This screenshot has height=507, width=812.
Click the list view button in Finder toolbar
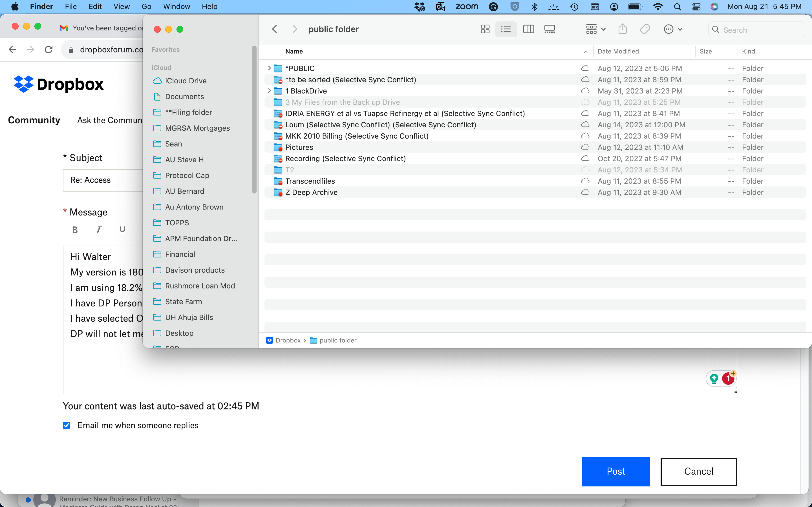(506, 29)
